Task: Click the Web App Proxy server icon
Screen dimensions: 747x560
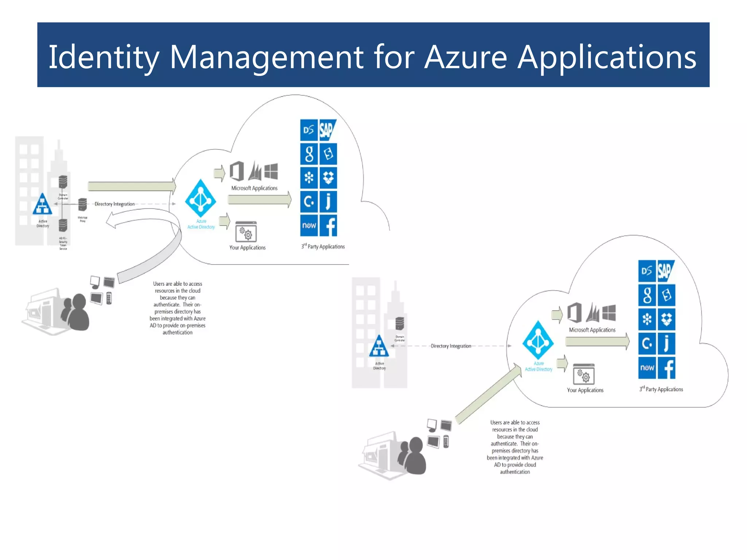Action: [83, 205]
